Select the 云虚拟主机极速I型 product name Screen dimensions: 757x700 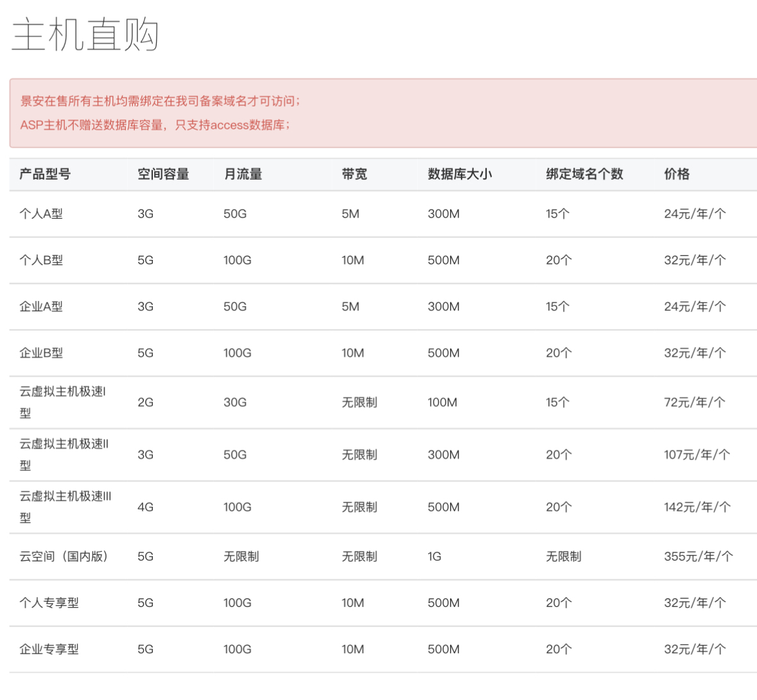pyautogui.click(x=62, y=402)
